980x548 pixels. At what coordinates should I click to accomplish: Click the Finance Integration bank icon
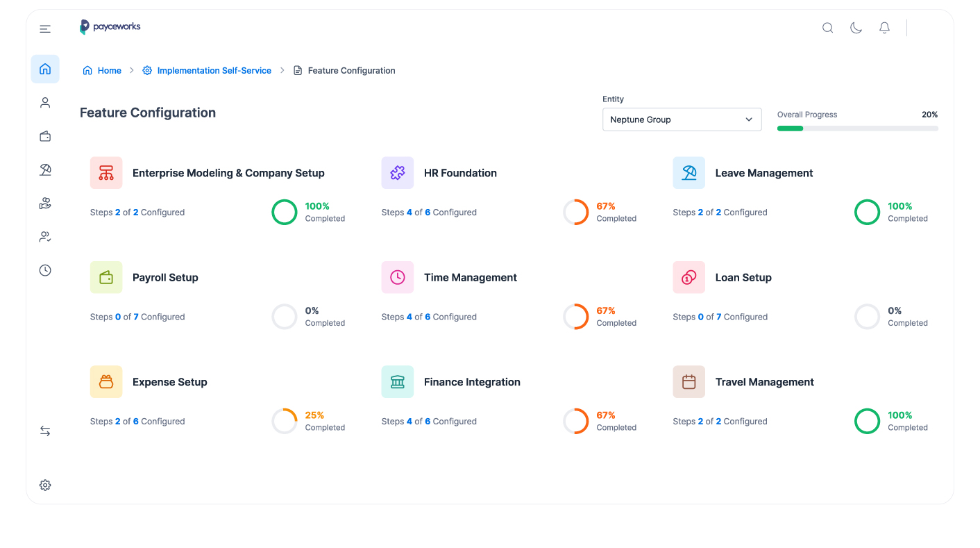tap(397, 381)
